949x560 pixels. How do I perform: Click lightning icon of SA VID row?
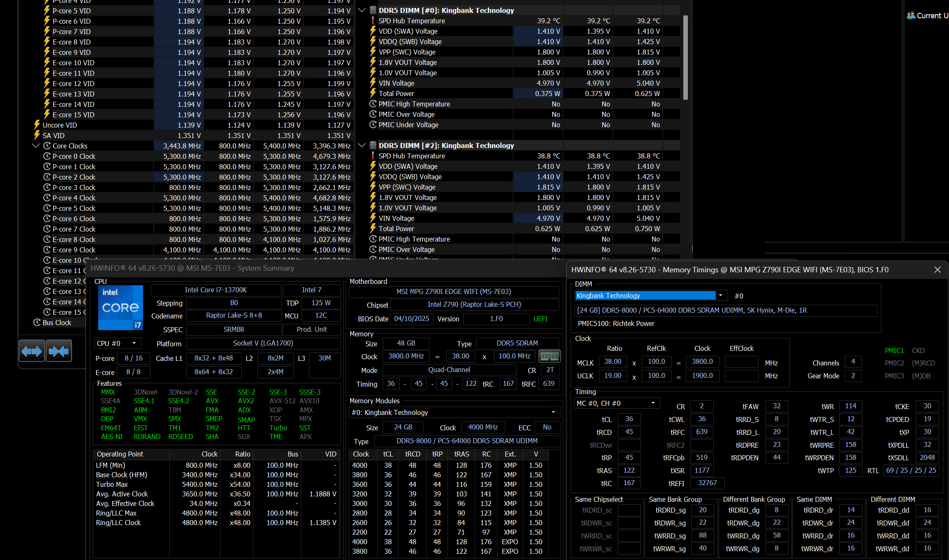click(37, 135)
